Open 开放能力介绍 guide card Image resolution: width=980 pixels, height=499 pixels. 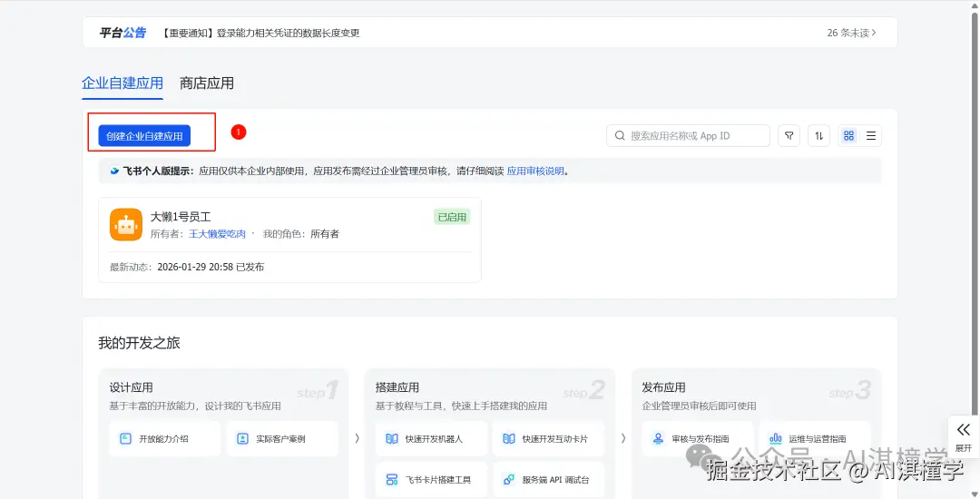(165, 438)
